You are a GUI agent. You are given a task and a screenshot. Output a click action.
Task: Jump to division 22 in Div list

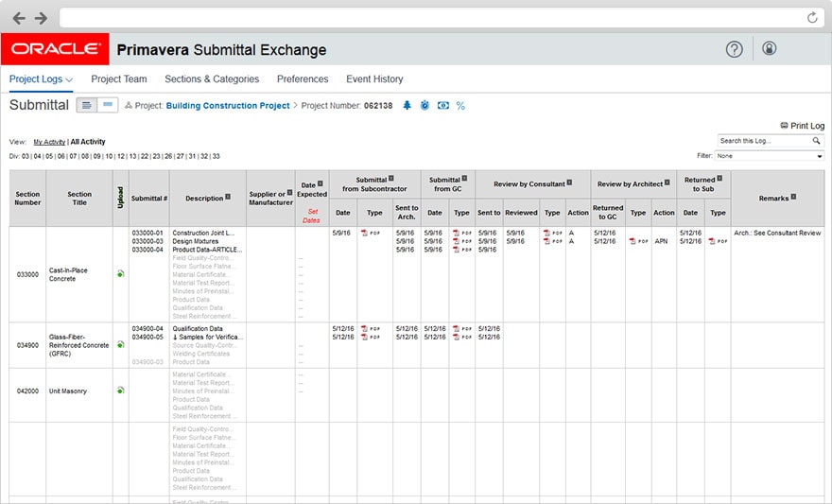click(x=145, y=157)
